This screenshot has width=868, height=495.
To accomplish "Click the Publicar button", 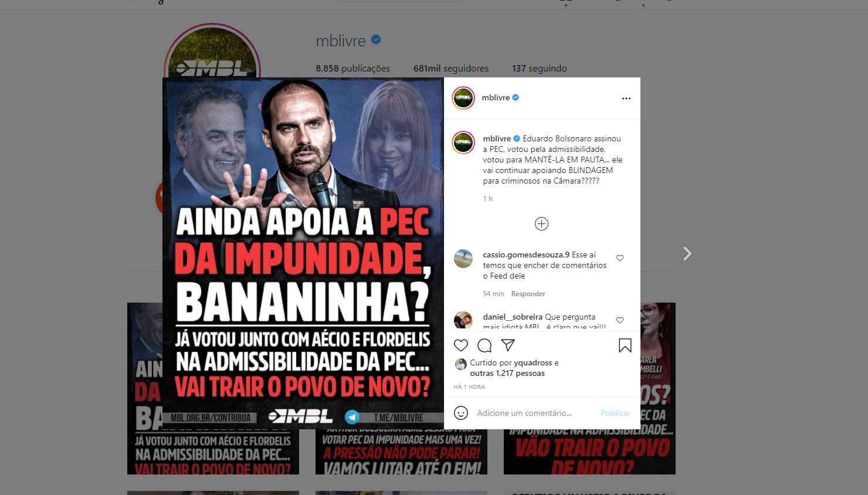I will 615,413.
